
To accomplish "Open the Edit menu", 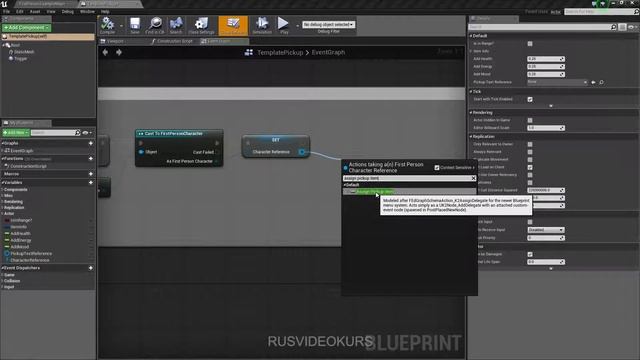I will [x=20, y=11].
